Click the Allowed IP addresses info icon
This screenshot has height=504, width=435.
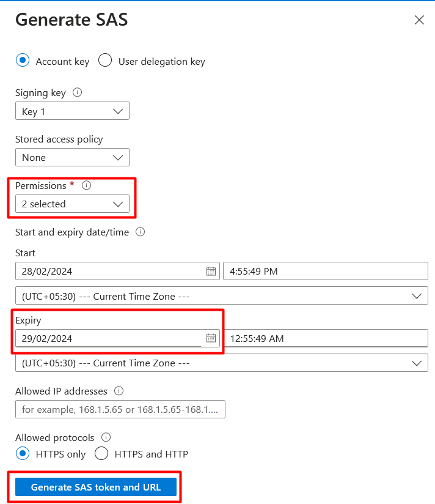[x=119, y=391]
